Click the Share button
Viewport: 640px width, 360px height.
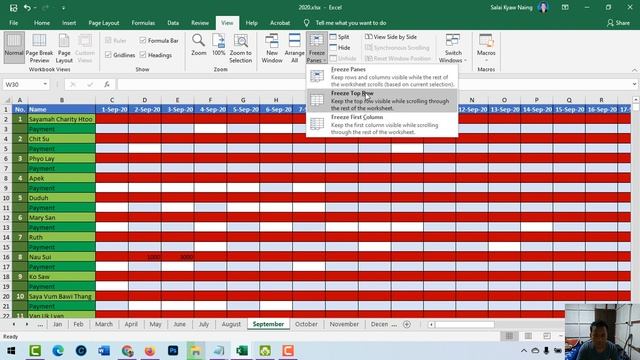pos(618,23)
